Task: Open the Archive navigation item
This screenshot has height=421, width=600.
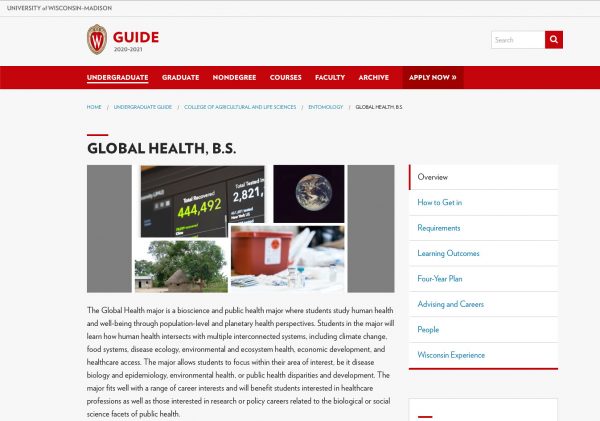Action: pos(373,77)
